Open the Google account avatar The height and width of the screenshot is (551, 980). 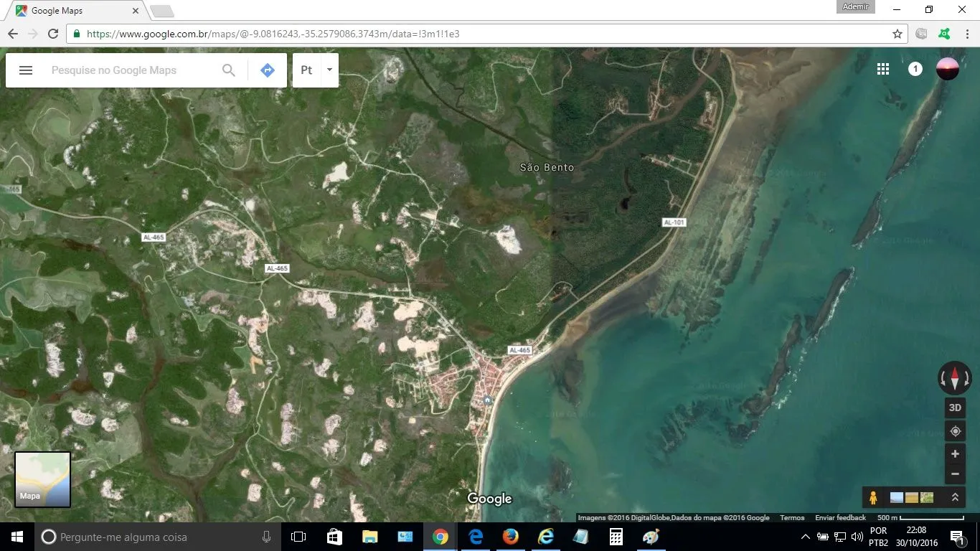pyautogui.click(x=948, y=69)
